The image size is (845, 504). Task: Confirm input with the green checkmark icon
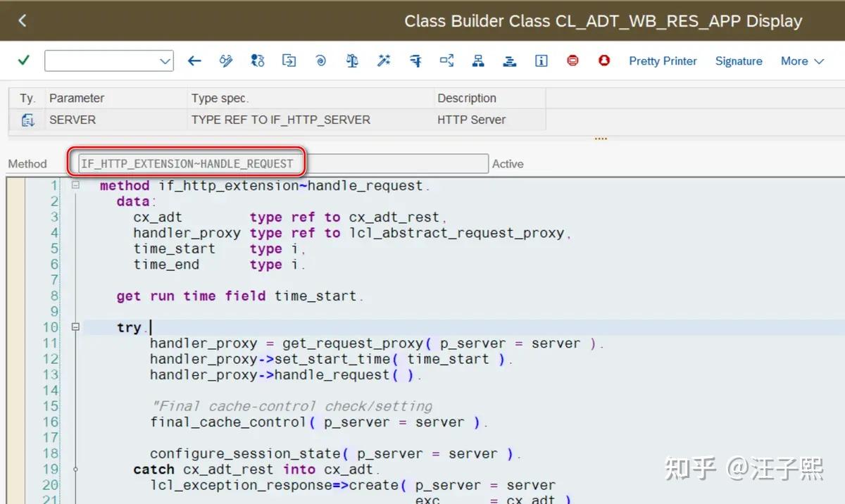pos(22,61)
